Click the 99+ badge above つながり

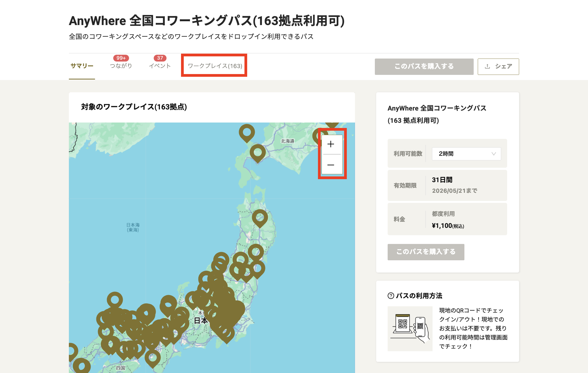coord(121,58)
